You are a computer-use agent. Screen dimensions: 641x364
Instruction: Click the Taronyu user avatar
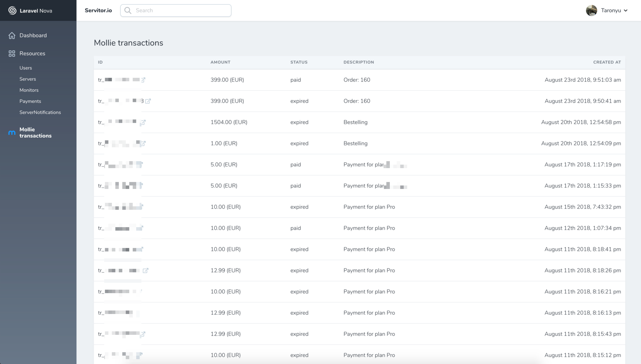point(591,10)
